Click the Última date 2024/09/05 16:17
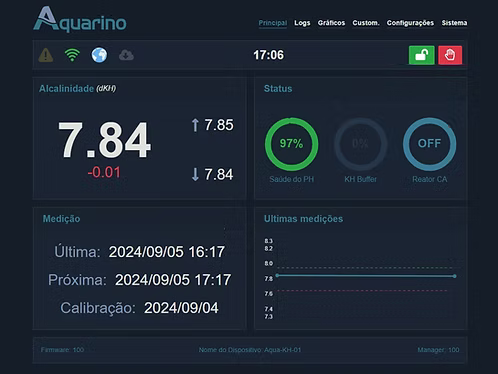Image resolution: width=498 pixels, height=374 pixels. [167, 252]
